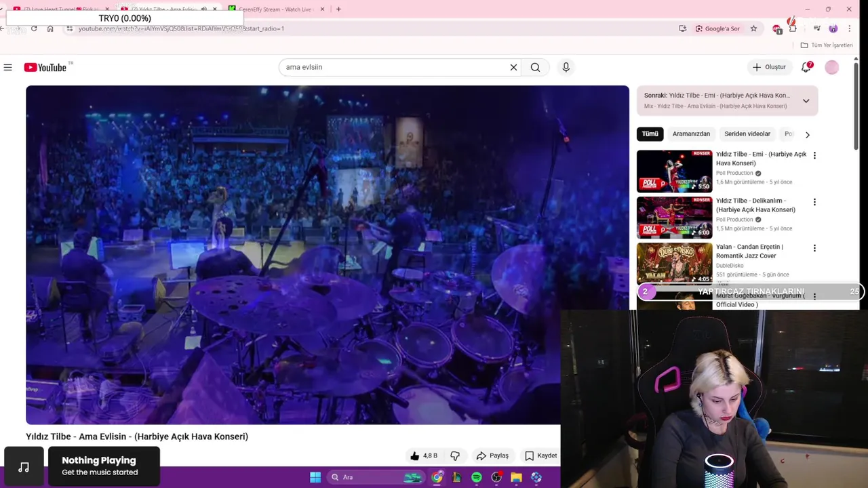The width and height of the screenshot is (868, 488).
Task: Select the Seriden videolar filter chip
Action: [747, 134]
